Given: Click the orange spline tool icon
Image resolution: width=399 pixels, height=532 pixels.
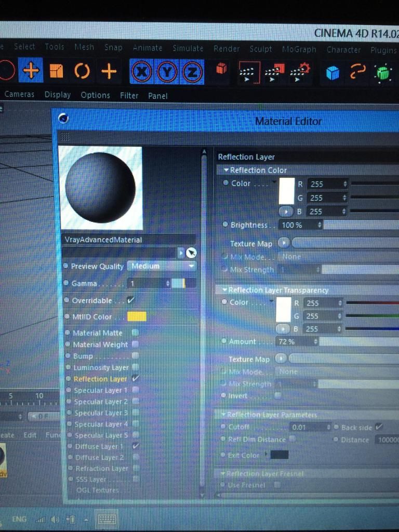Looking at the screenshot, I should (x=357, y=72).
